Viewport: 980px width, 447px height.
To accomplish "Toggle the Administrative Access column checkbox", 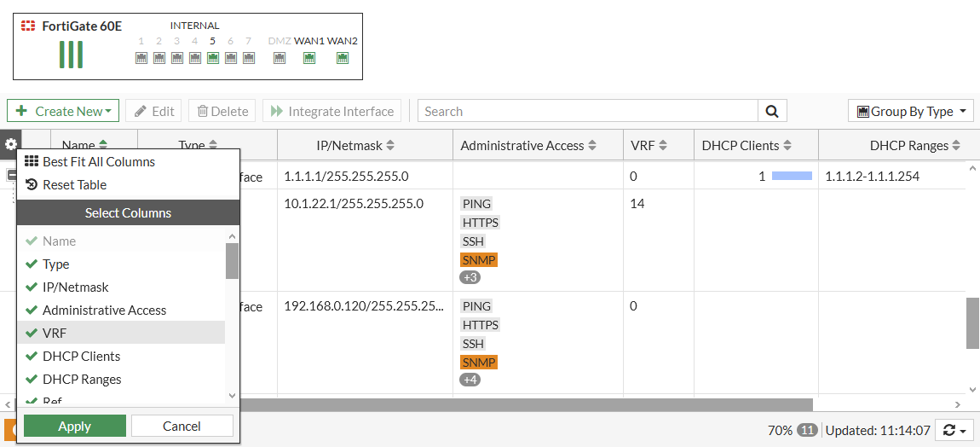I will [32, 311].
